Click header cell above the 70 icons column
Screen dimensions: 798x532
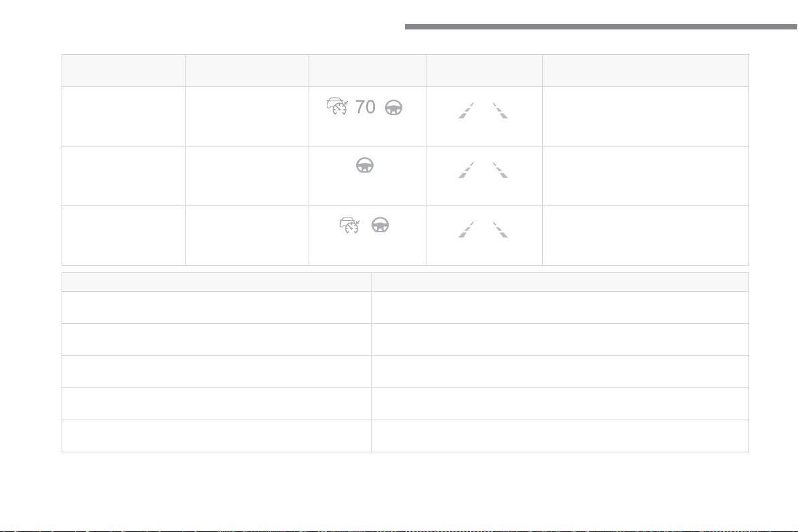pos(368,70)
